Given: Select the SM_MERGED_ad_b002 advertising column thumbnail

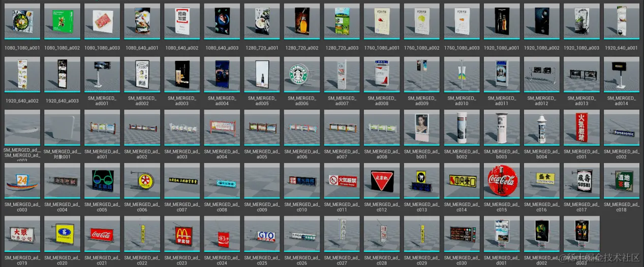Looking at the screenshot, I should pos(462,127).
